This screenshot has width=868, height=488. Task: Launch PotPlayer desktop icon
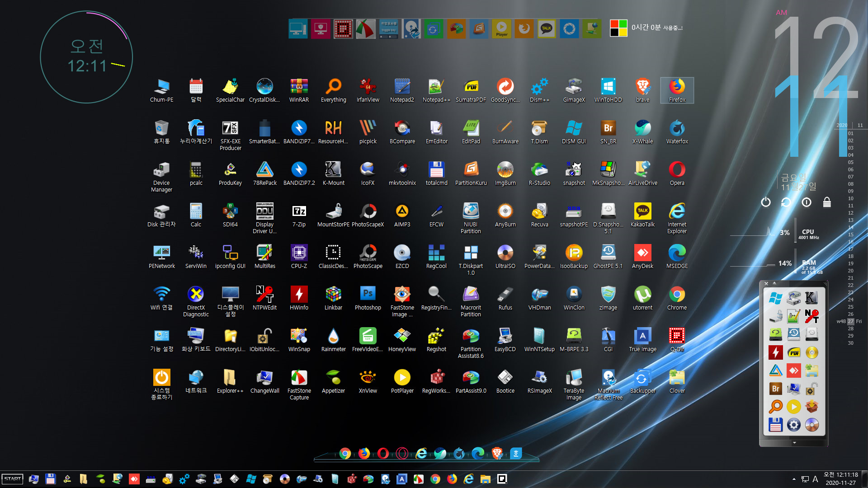click(x=402, y=381)
